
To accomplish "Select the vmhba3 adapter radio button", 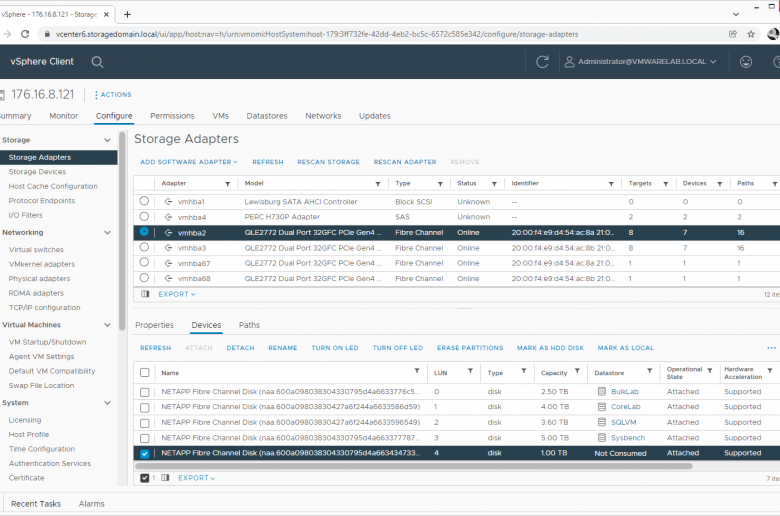I will pos(144,247).
